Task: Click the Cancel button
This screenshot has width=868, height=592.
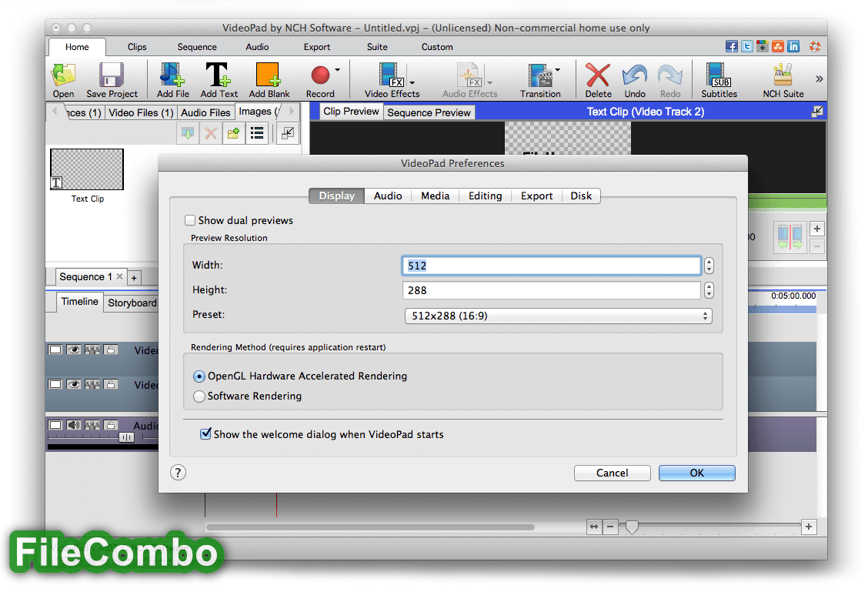Action: pyautogui.click(x=612, y=473)
